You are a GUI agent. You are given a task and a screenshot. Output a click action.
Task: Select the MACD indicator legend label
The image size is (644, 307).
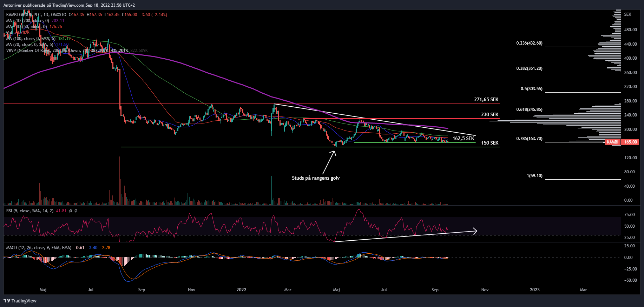[x=39, y=248]
